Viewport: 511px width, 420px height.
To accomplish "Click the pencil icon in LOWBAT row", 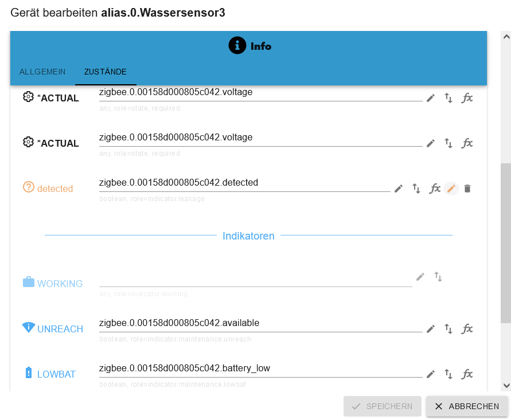I will [431, 374].
